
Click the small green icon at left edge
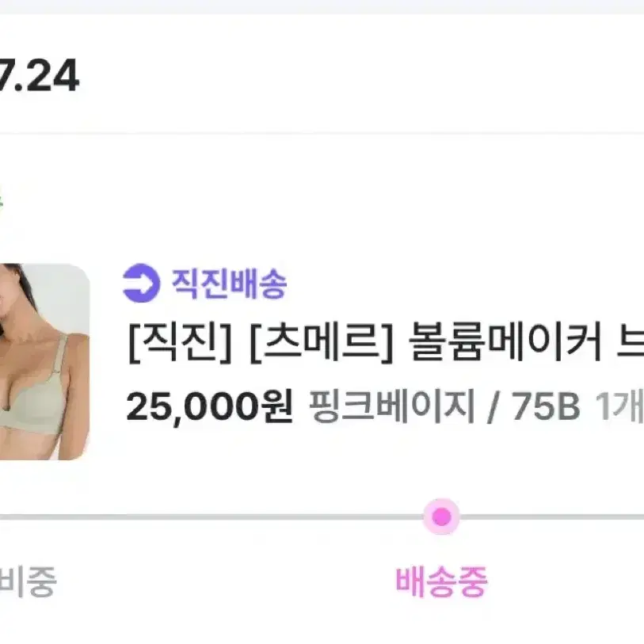click(2, 201)
